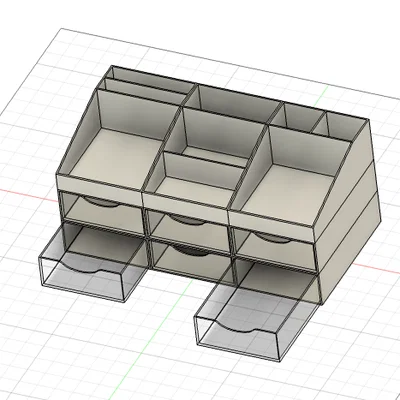400x400 pixels.
Task: Select the only closed drawer in the lowest row
Action: click(191, 262)
